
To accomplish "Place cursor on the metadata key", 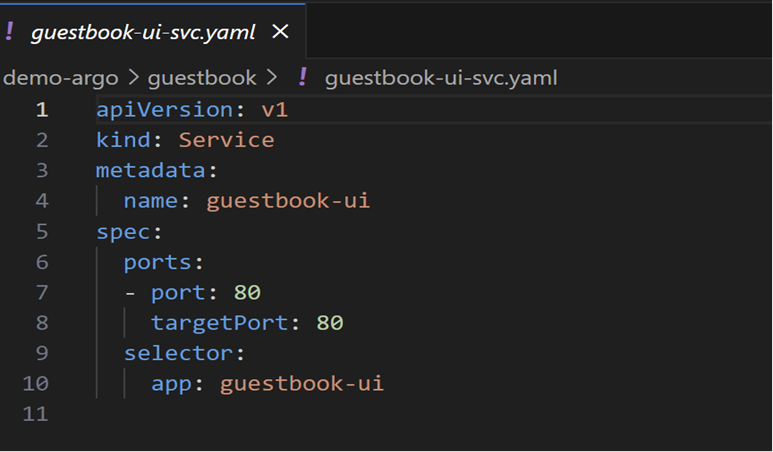I will [151, 171].
